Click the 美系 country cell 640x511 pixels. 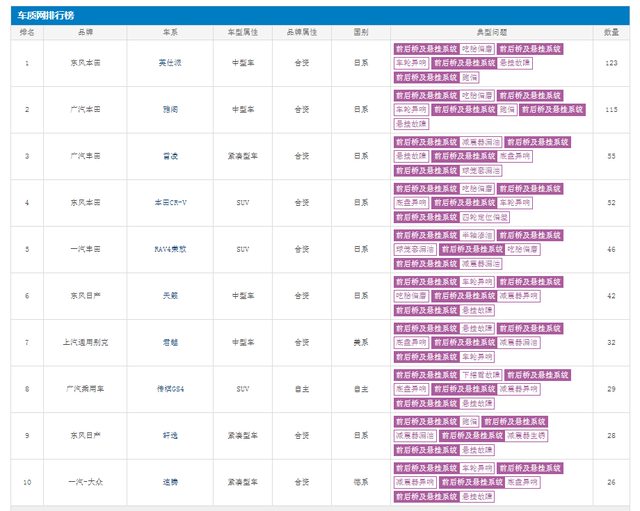(361, 342)
